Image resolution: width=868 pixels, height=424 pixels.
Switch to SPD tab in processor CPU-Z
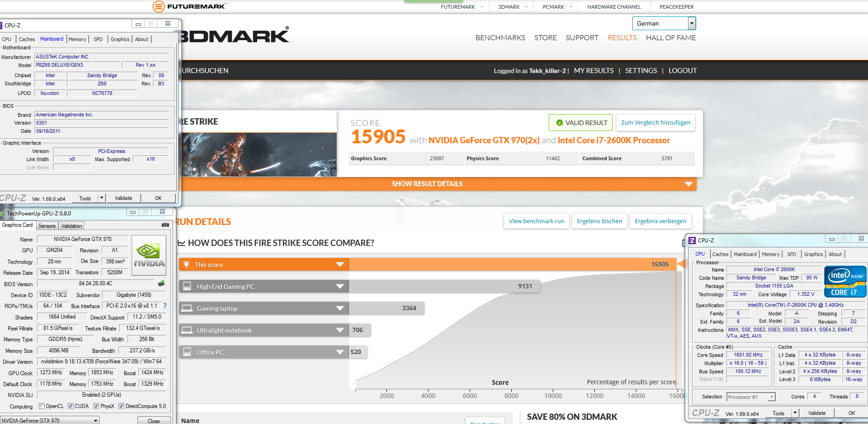(792, 254)
